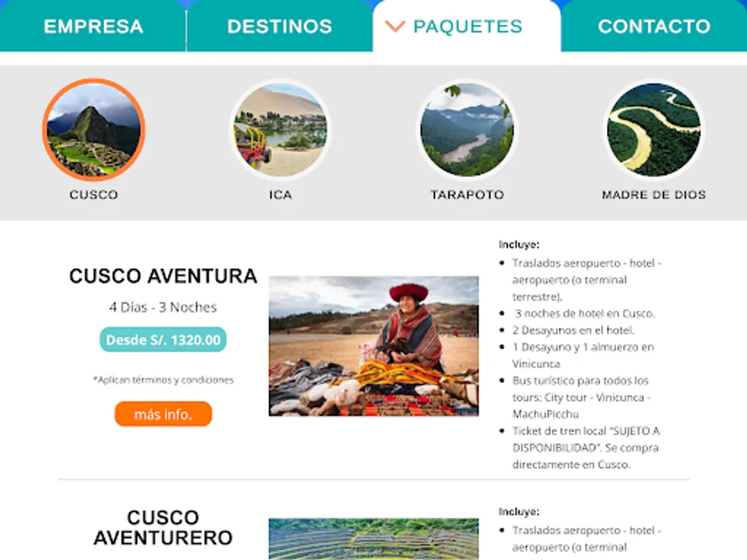Click the orange chevron beside Paquetes
Viewport: 747px width, 560px height.
(395, 26)
